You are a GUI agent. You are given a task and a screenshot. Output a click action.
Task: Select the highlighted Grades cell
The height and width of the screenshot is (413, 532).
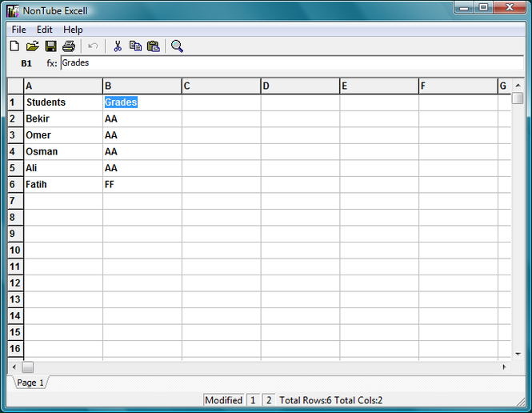click(142, 102)
